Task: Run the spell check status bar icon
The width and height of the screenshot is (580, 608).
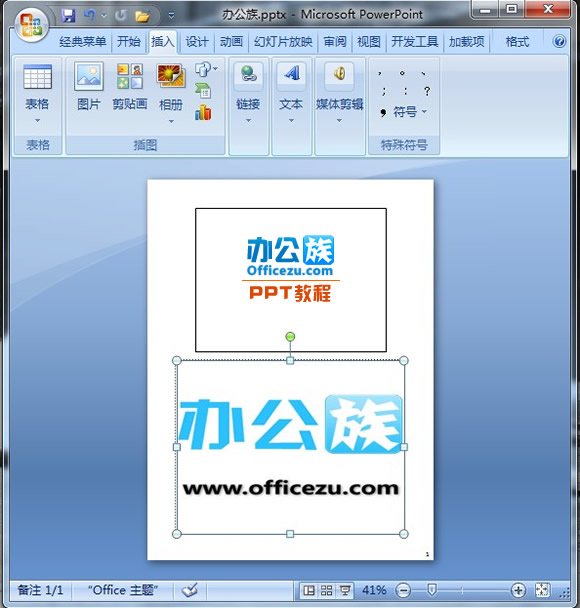Action: pyautogui.click(x=190, y=590)
